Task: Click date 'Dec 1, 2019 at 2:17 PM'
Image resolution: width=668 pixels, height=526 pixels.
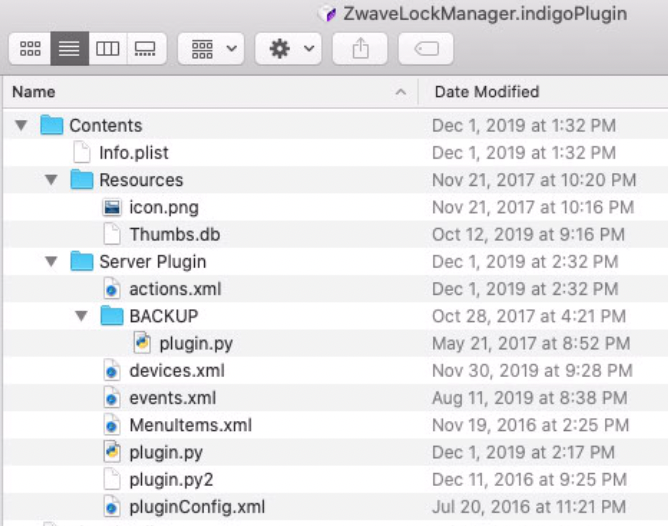Action: coord(524,453)
